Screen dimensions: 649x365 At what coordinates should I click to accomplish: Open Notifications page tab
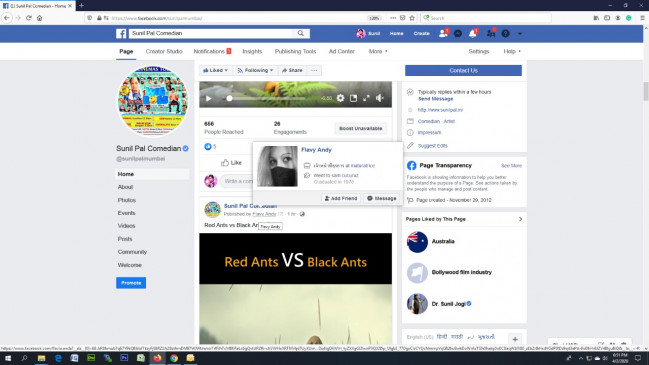click(x=212, y=51)
